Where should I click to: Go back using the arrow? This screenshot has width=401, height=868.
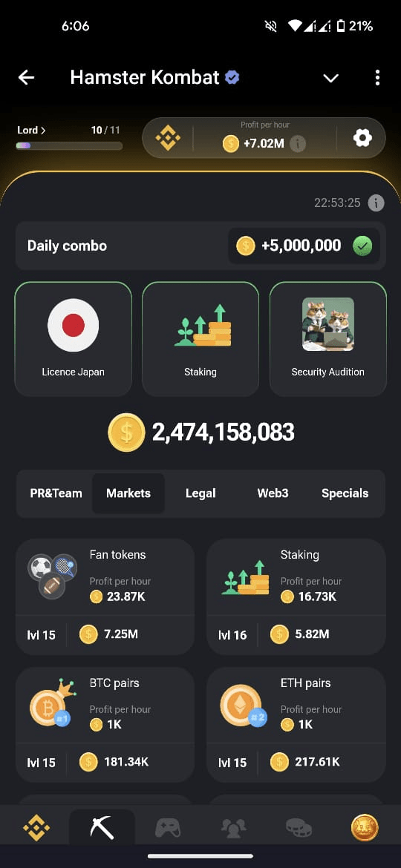[x=26, y=77]
